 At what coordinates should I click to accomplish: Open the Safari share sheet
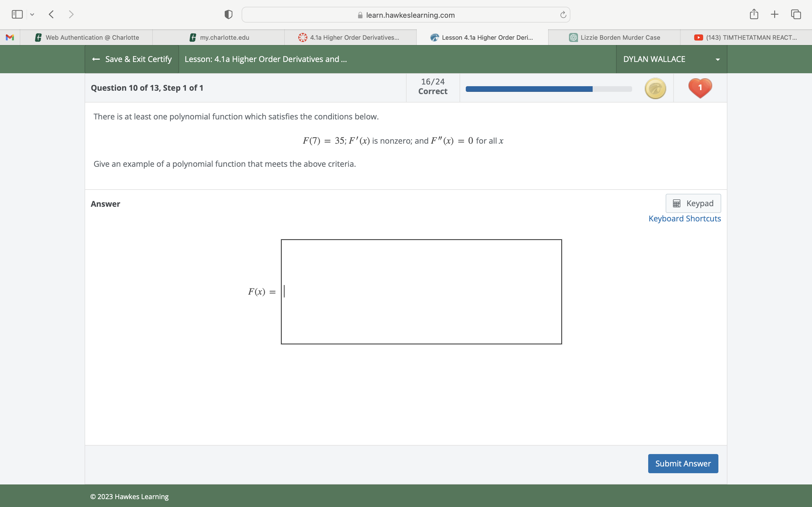(754, 14)
